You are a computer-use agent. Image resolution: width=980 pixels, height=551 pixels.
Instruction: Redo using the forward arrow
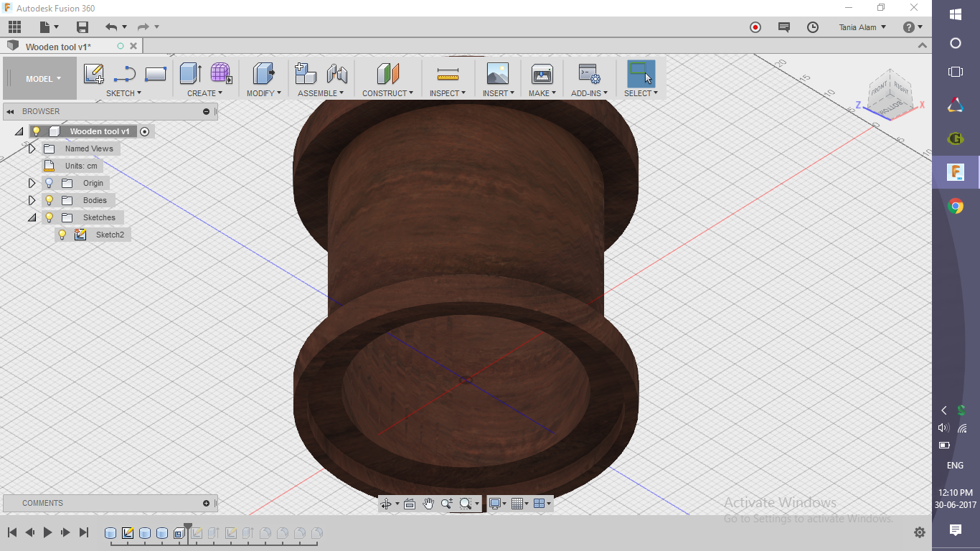point(143,27)
